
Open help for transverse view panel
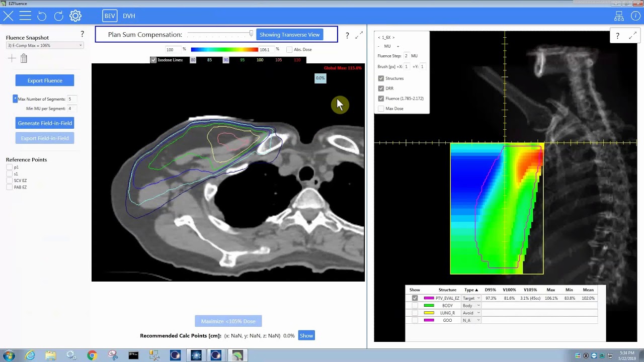click(347, 36)
